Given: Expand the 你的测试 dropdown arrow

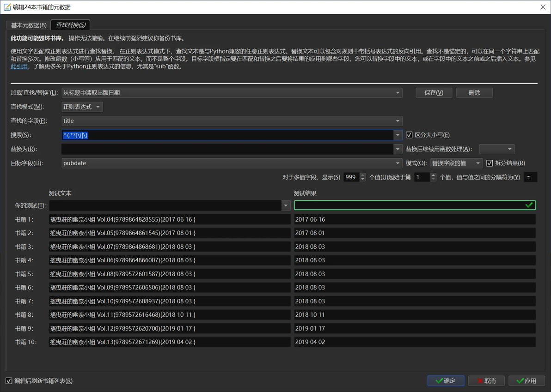Looking at the screenshot, I should (x=286, y=205).
